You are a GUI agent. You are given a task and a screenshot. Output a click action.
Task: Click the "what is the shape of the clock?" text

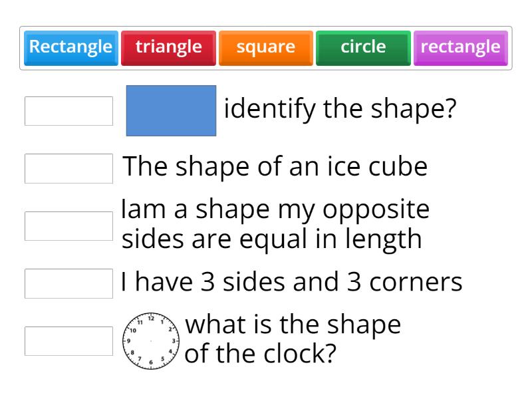pos(293,338)
